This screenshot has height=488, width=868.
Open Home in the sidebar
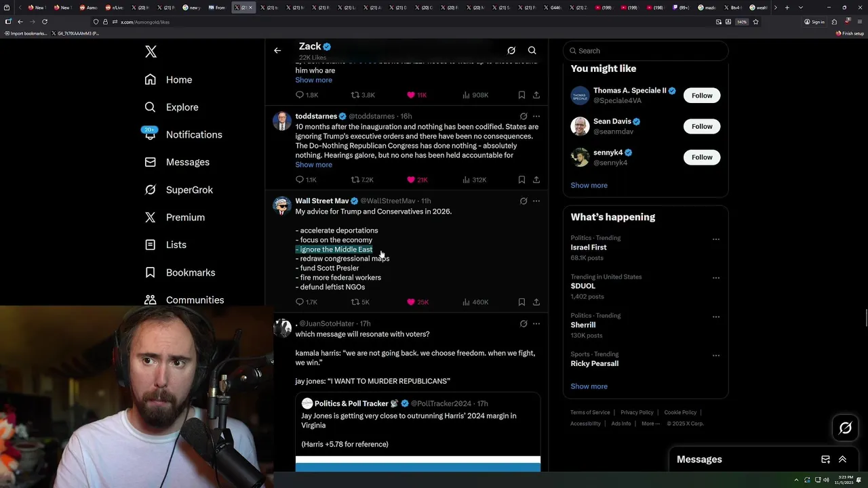pos(168,79)
